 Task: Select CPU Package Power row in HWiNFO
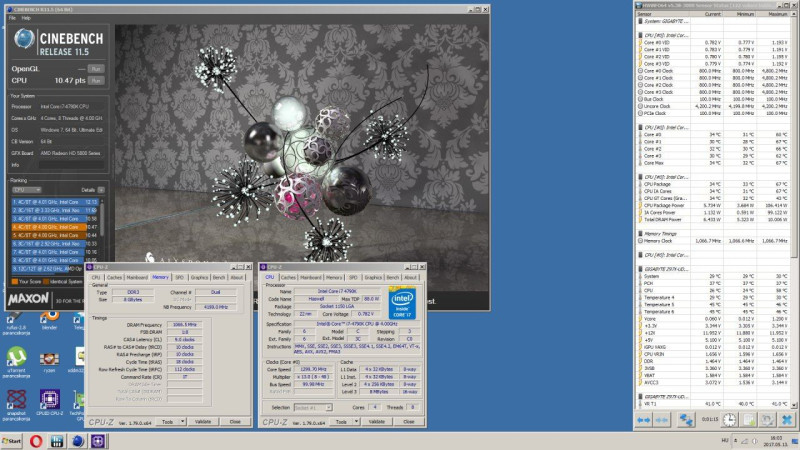click(x=713, y=206)
